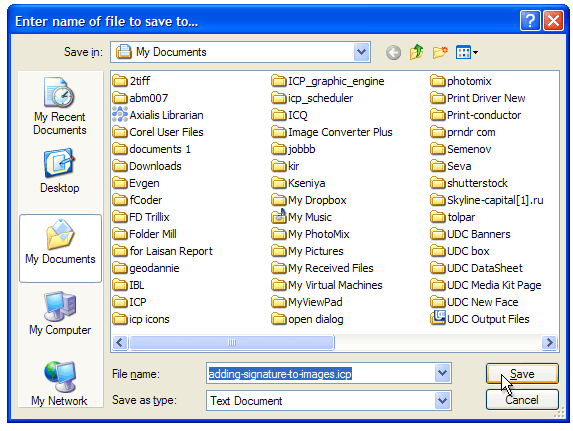Go to Desktop in places bar
573x431 pixels.
60,171
